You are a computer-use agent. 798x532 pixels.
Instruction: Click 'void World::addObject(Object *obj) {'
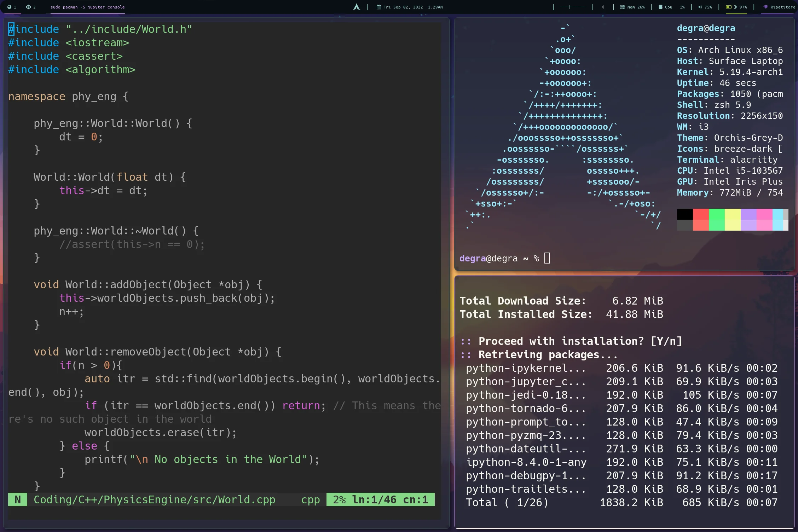pyautogui.click(x=148, y=284)
